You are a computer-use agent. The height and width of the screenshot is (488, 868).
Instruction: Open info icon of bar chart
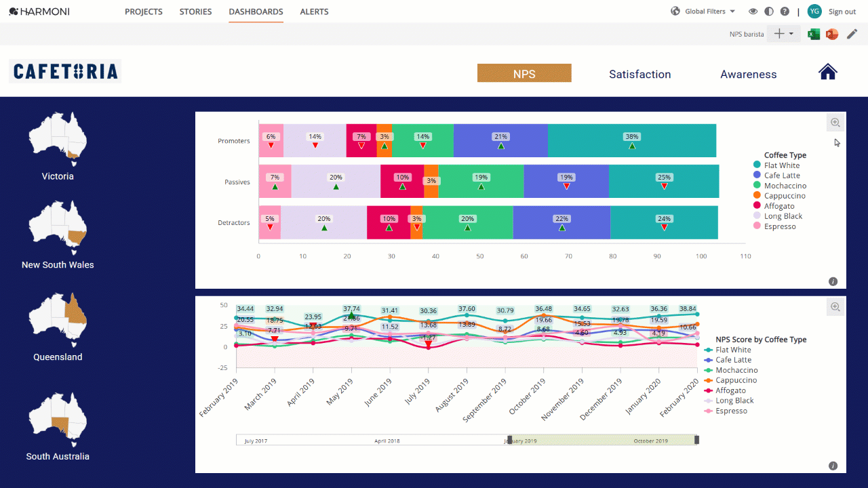(x=833, y=281)
